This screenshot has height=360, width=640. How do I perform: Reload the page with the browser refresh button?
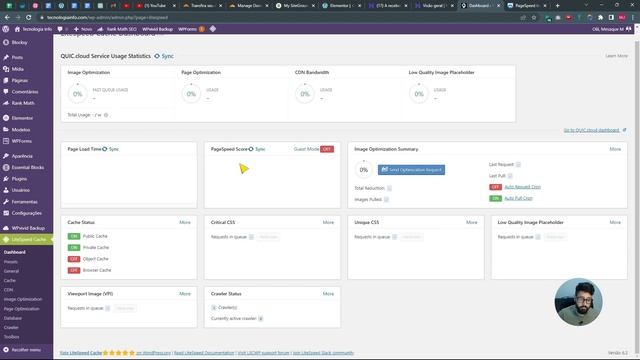[x=29, y=18]
